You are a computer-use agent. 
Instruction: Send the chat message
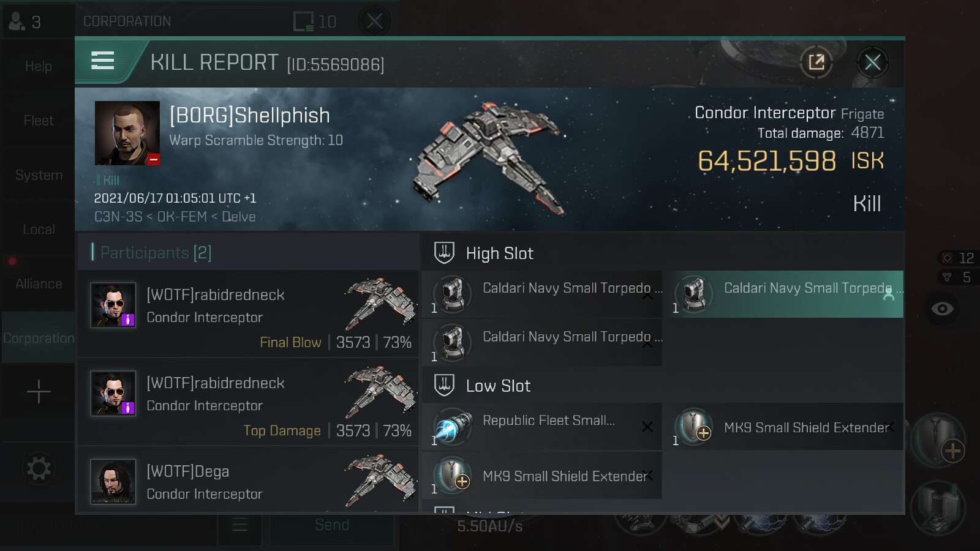pos(332,525)
